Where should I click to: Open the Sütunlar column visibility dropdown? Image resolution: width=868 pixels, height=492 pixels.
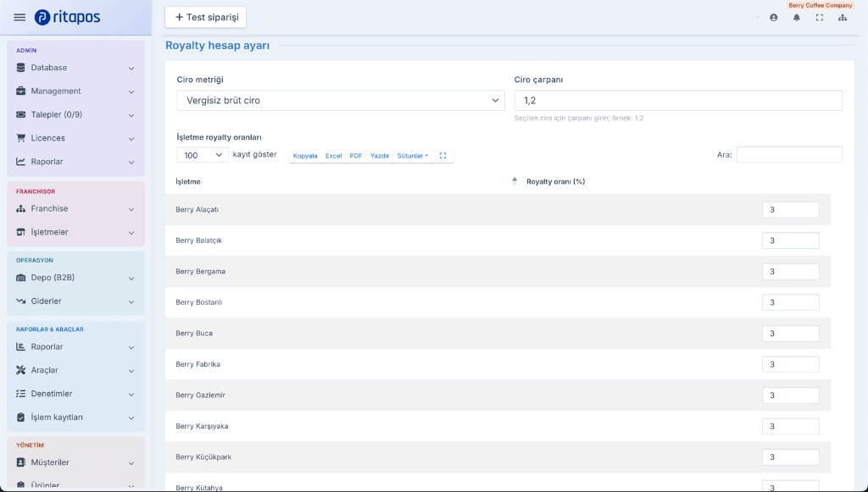click(x=413, y=156)
